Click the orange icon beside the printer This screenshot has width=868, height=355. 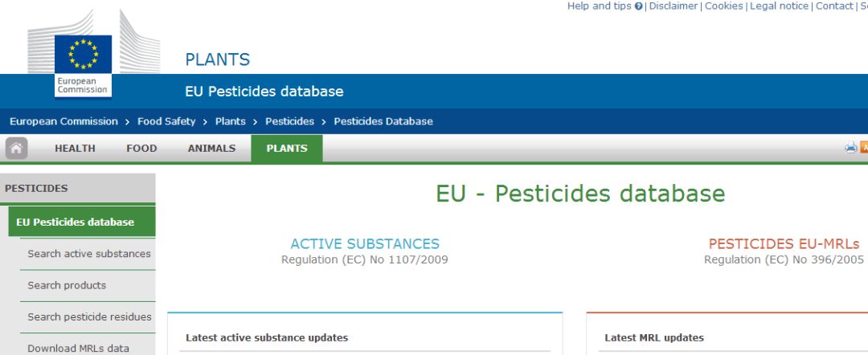[864, 148]
